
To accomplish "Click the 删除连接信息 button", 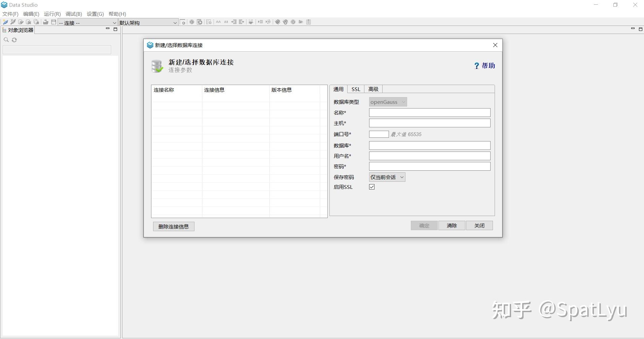I will (x=173, y=226).
